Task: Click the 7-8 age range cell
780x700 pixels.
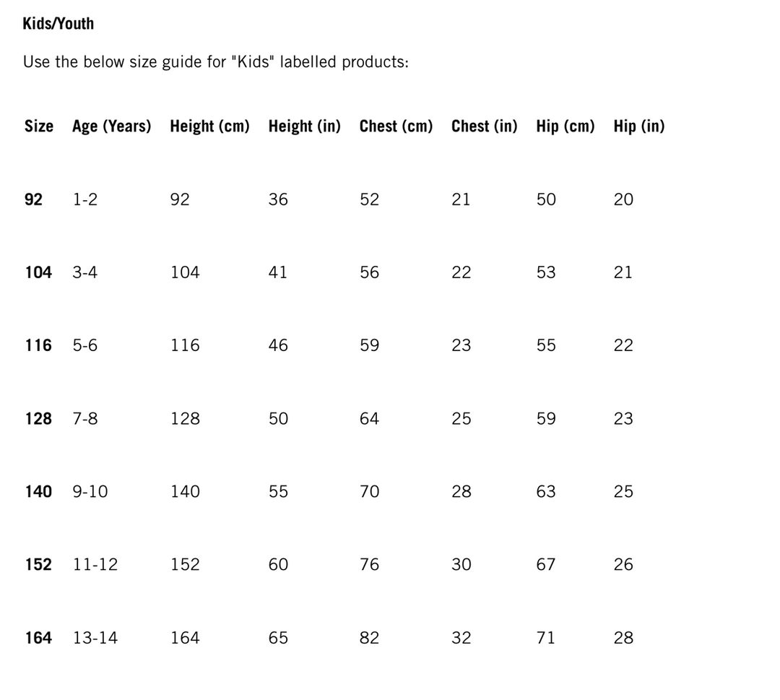Action: point(85,418)
